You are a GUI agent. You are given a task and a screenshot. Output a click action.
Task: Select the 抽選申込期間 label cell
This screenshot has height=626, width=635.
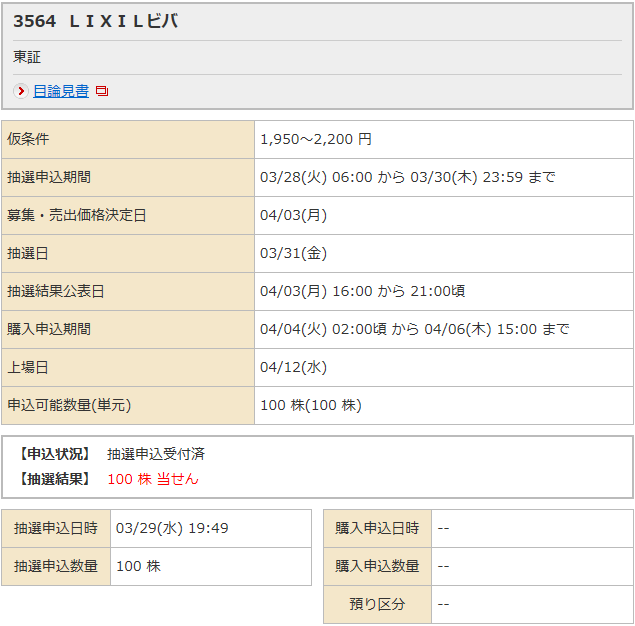click(x=128, y=177)
